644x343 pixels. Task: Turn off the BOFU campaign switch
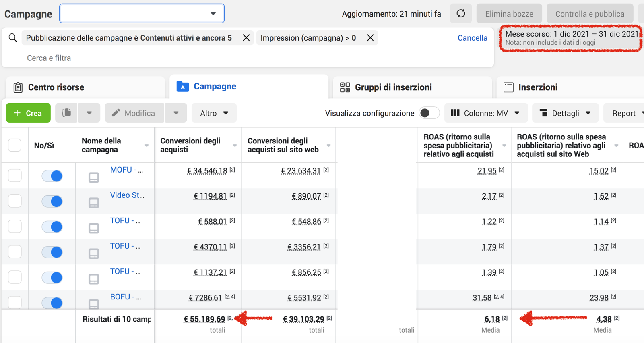[x=52, y=303]
